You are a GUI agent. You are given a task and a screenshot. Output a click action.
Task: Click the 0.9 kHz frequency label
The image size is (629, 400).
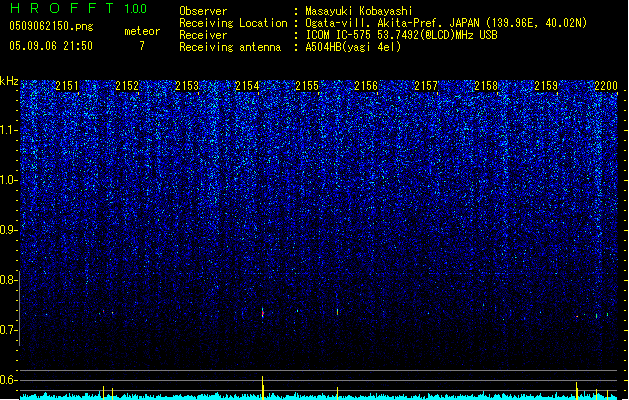(9, 230)
